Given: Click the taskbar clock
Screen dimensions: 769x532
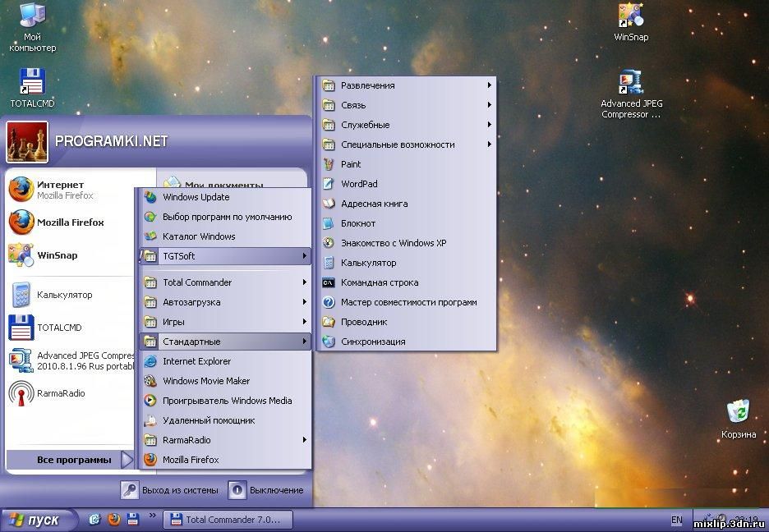Looking at the screenshot, I should pos(747,518).
